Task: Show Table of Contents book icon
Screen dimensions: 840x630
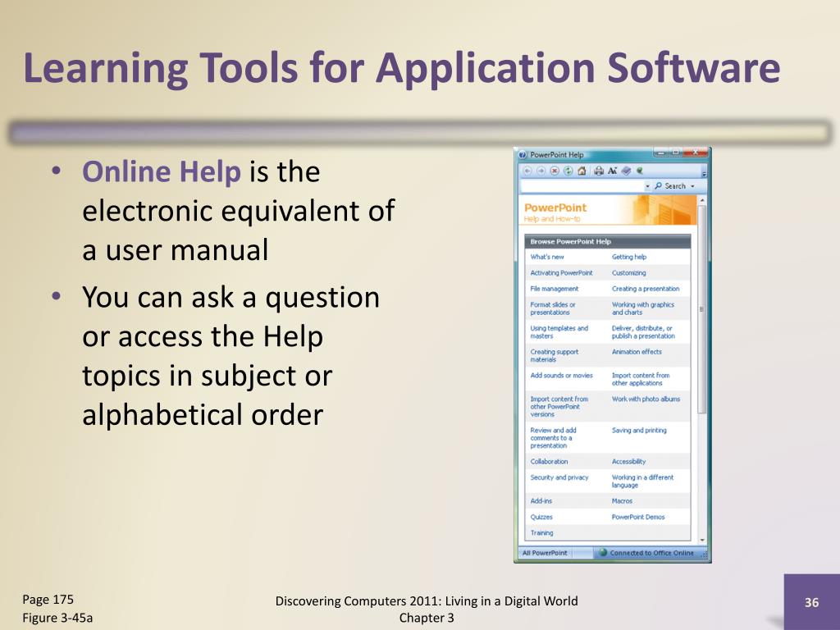Action: click(626, 171)
